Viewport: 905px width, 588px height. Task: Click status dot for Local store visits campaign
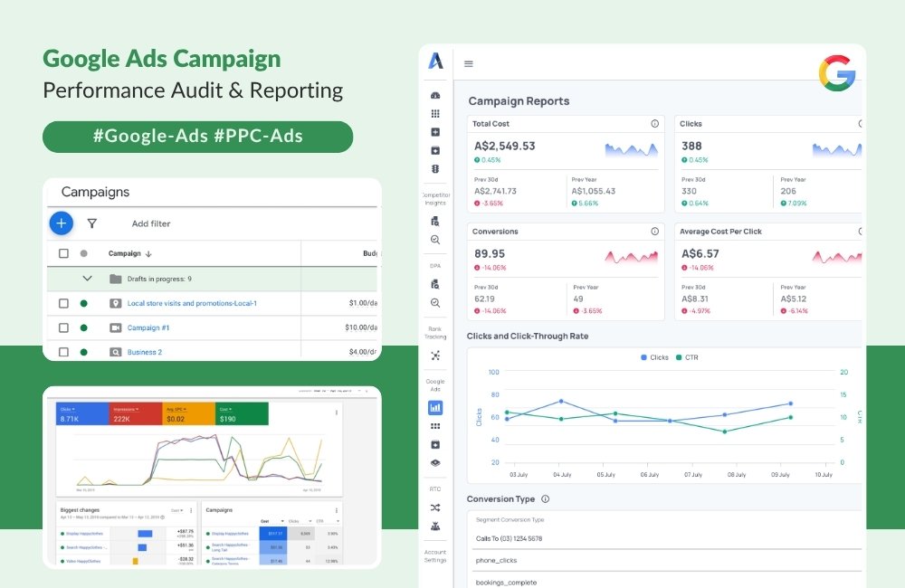tap(83, 304)
